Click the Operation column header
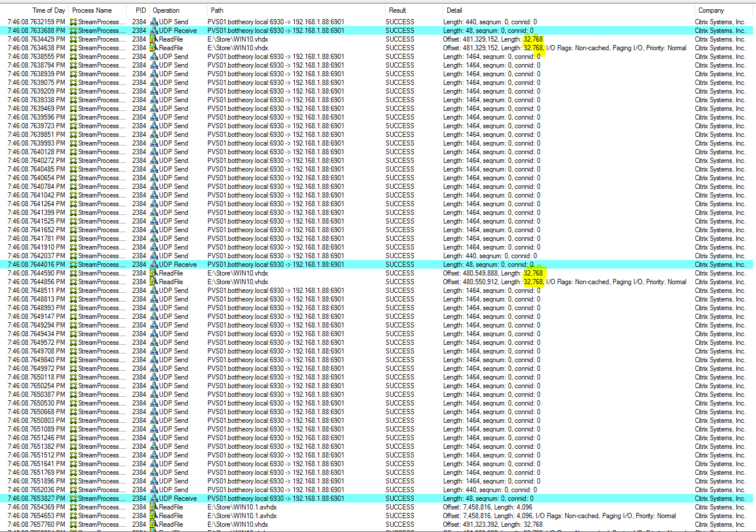Image resolution: width=756 pixels, height=532 pixels. pos(166,10)
